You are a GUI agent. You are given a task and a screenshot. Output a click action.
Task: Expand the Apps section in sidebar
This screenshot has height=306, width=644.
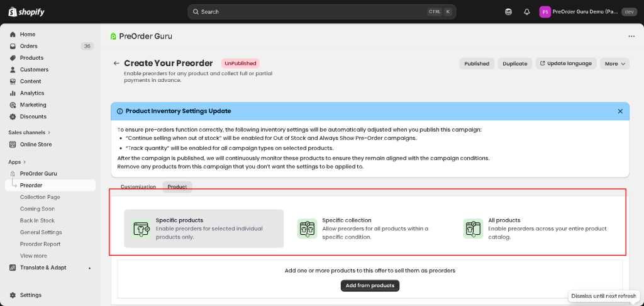point(17,162)
